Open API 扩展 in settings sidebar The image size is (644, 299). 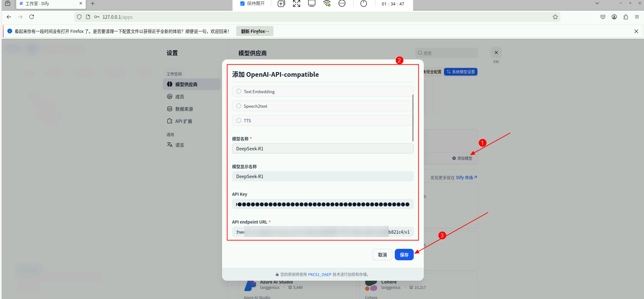[184, 121]
